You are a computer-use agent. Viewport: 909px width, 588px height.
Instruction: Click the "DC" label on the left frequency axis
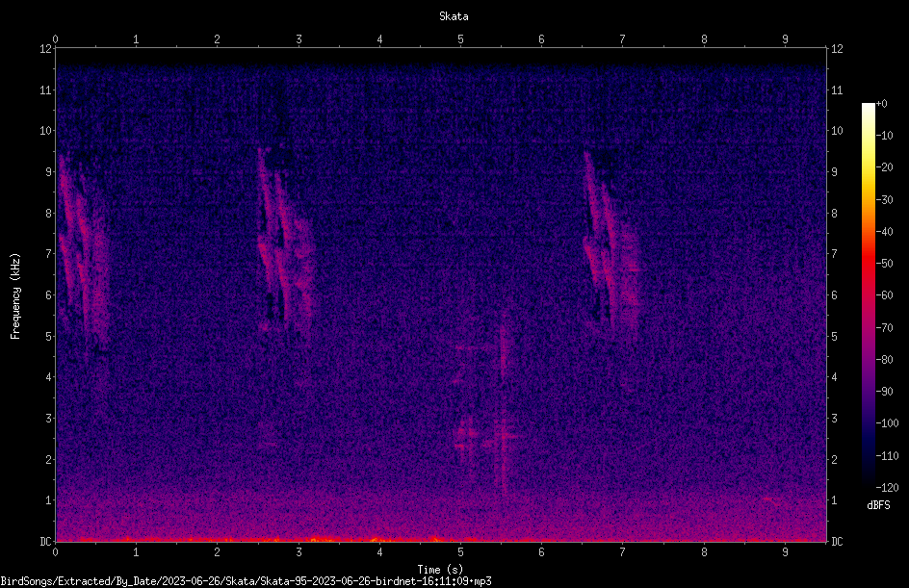click(x=46, y=541)
